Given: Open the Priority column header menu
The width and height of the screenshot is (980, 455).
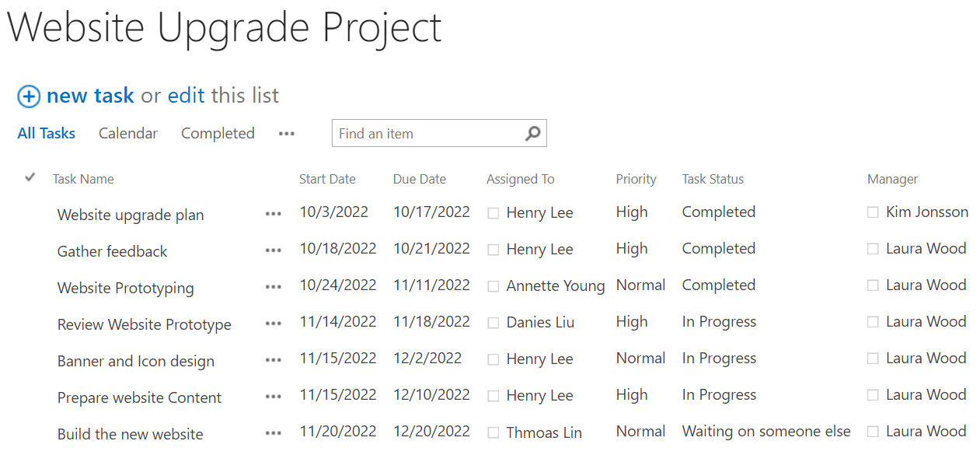Looking at the screenshot, I should coord(636,179).
